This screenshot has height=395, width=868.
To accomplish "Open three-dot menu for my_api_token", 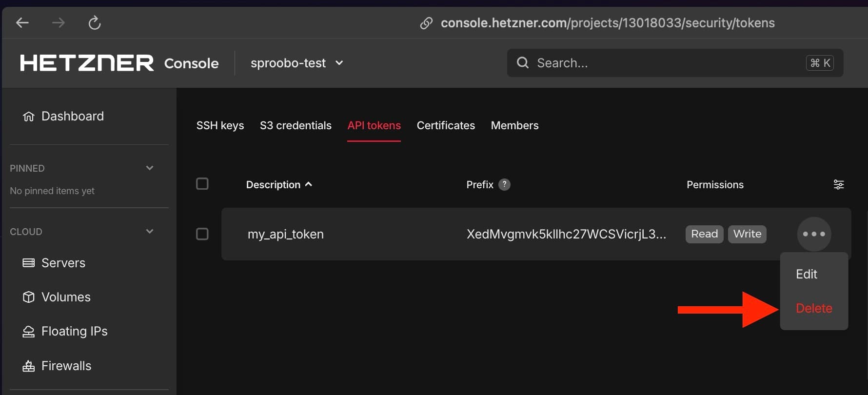I will pyautogui.click(x=814, y=234).
